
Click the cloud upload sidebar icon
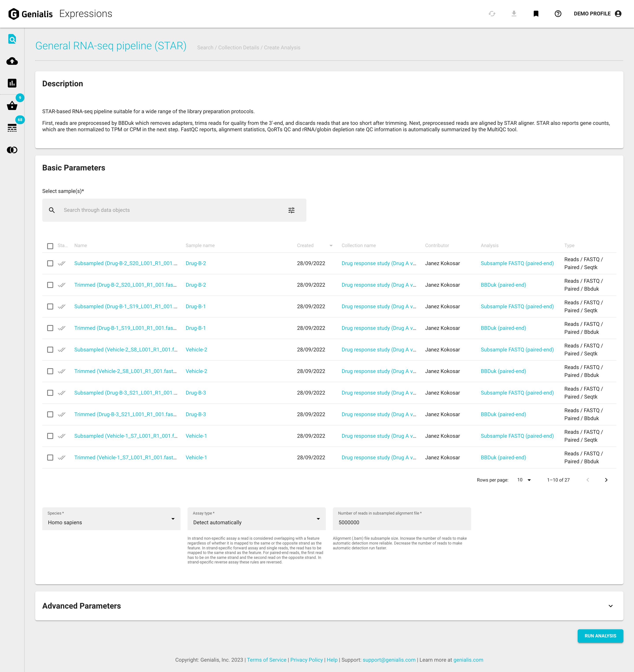click(12, 61)
